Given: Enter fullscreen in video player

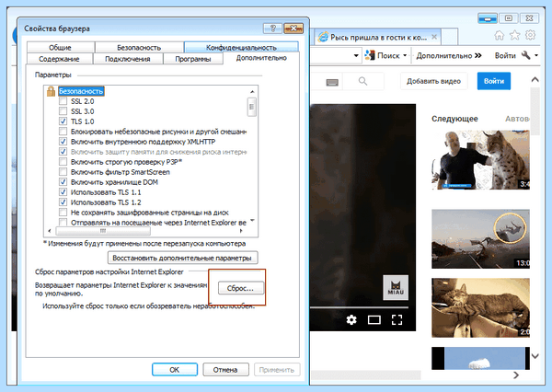Looking at the screenshot, I should pyautogui.click(x=397, y=320).
